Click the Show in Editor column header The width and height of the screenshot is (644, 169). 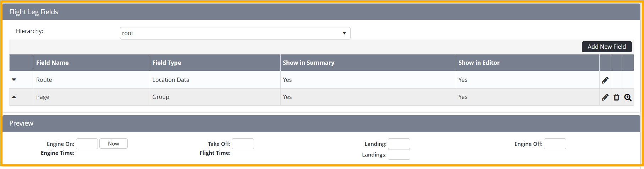click(479, 63)
